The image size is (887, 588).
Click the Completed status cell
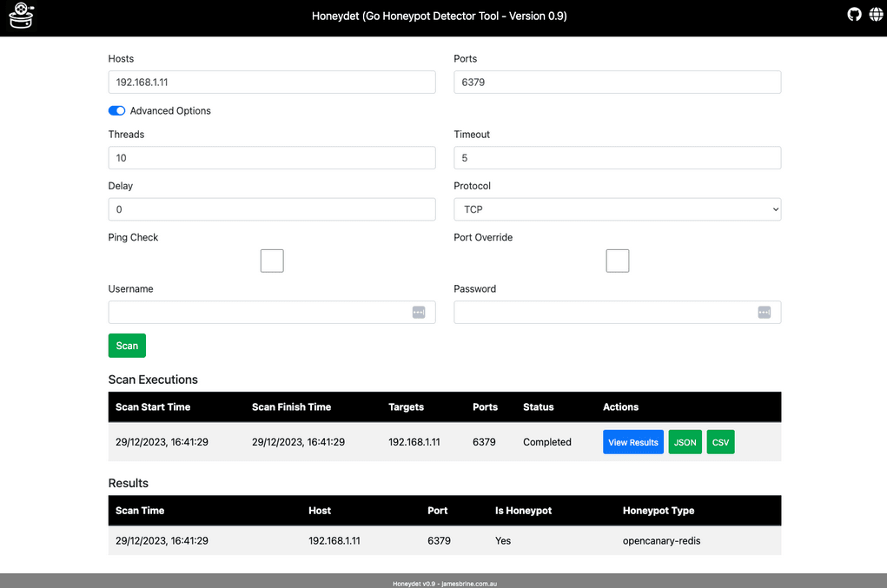(547, 442)
